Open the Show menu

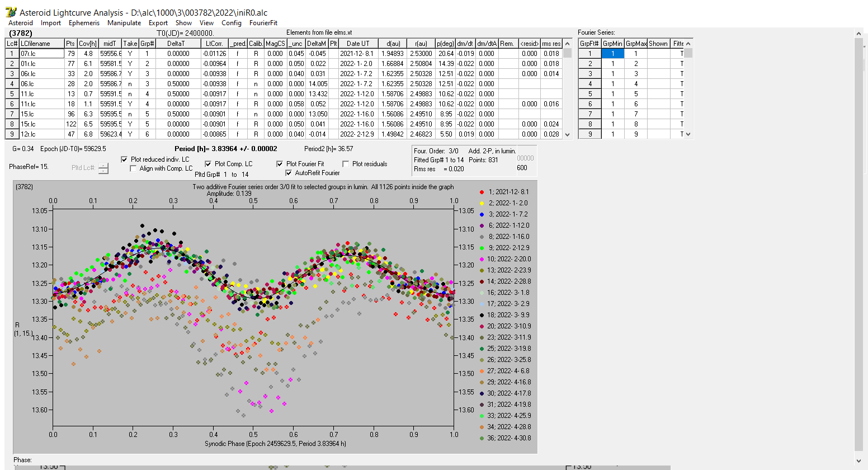coord(183,23)
